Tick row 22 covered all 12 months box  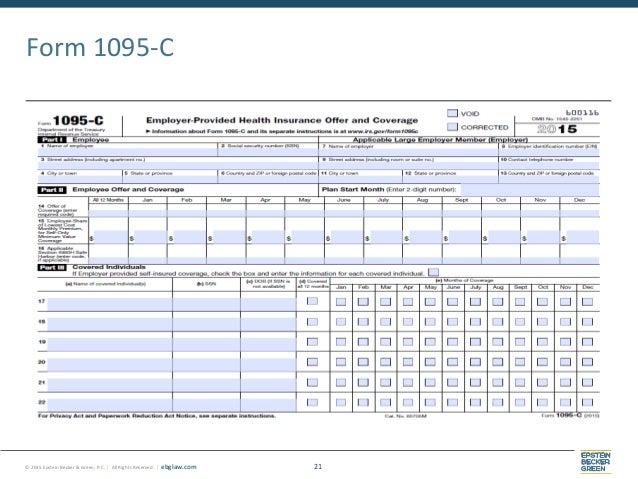tap(312, 402)
